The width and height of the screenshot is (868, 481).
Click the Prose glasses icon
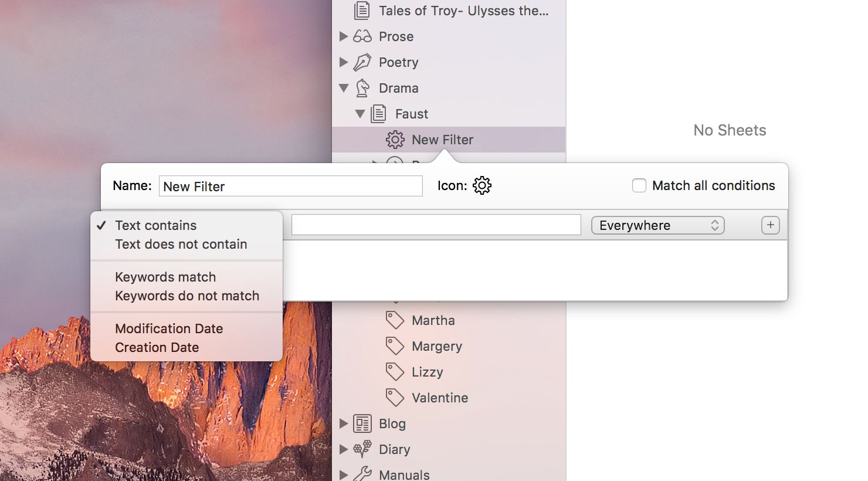pos(362,36)
